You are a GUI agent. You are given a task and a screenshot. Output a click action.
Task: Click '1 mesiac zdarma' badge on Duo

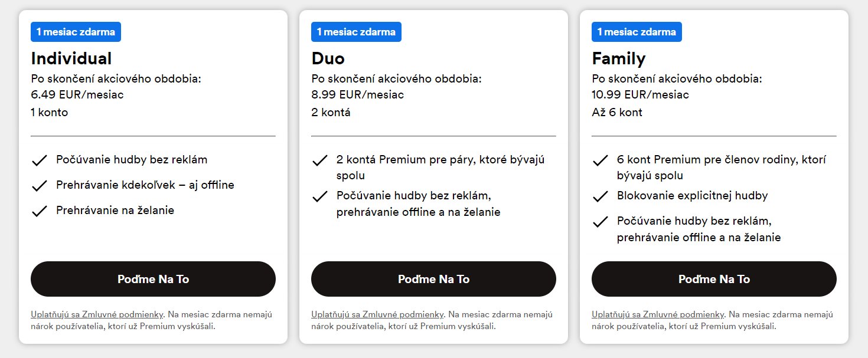pos(356,32)
